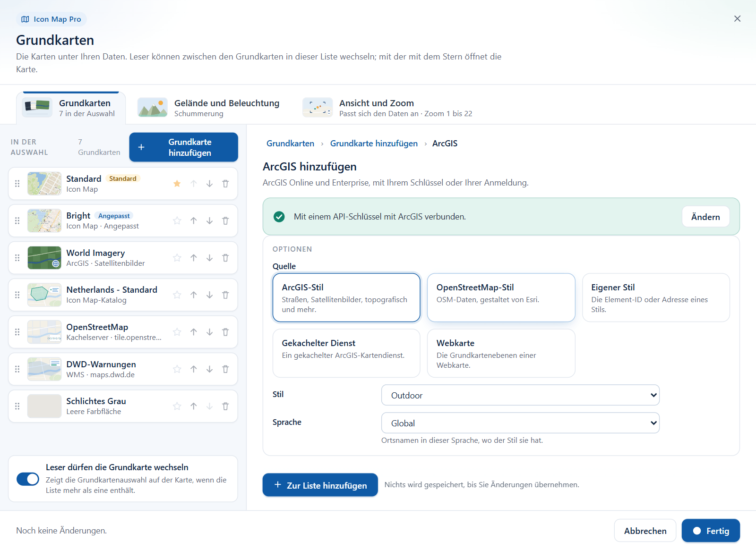Screen dimensions: 756x550
Task: Move the Bright basemap down
Action: pos(209,220)
